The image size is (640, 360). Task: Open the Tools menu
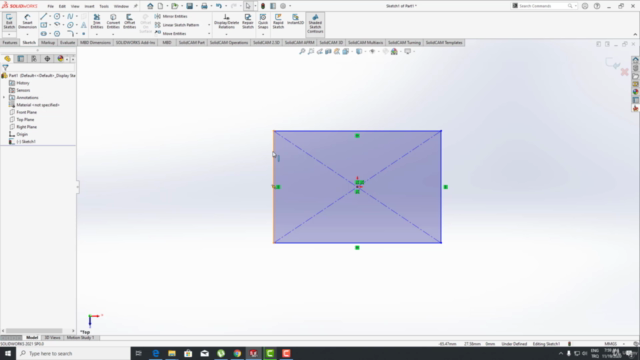click(104, 6)
